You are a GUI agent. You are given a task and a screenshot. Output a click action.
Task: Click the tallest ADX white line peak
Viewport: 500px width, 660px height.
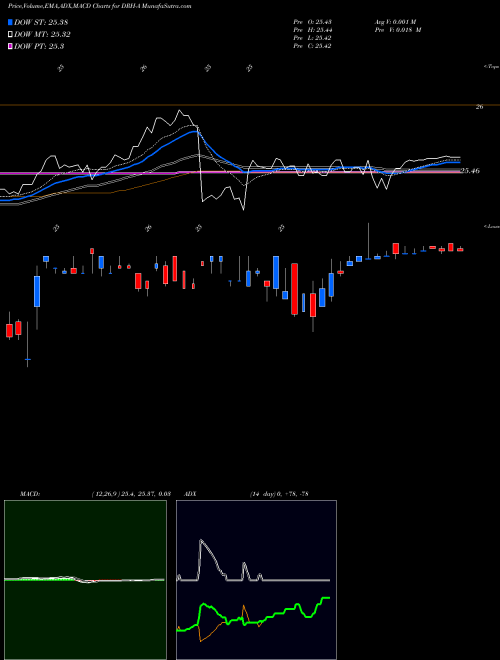tap(201, 540)
